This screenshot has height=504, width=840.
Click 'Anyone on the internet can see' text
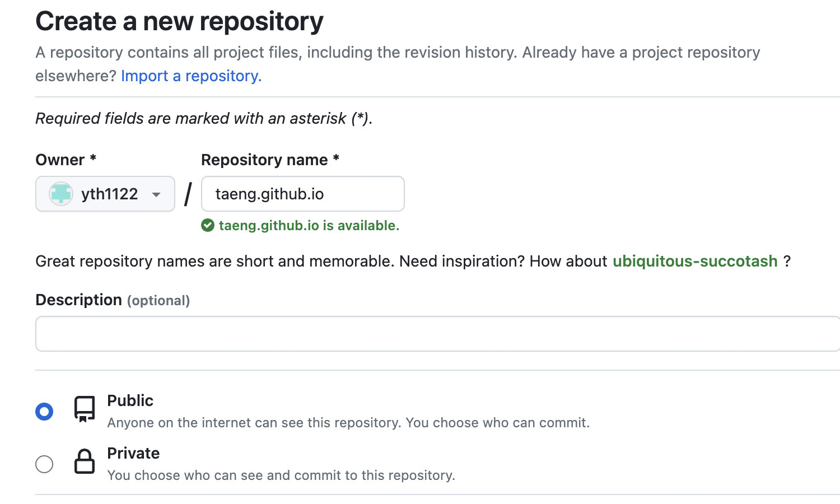(x=348, y=422)
